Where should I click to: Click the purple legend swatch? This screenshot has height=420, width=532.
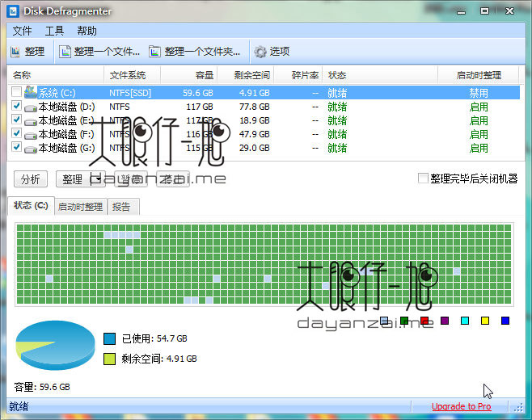tap(445, 321)
